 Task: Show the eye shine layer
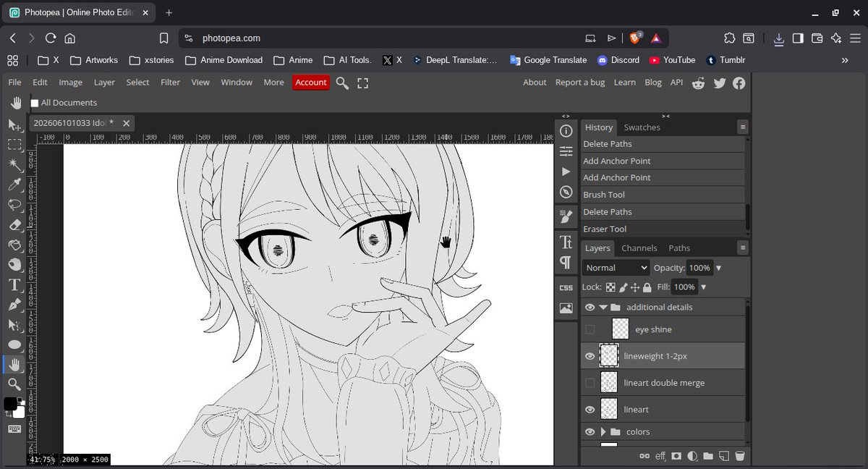[590, 329]
